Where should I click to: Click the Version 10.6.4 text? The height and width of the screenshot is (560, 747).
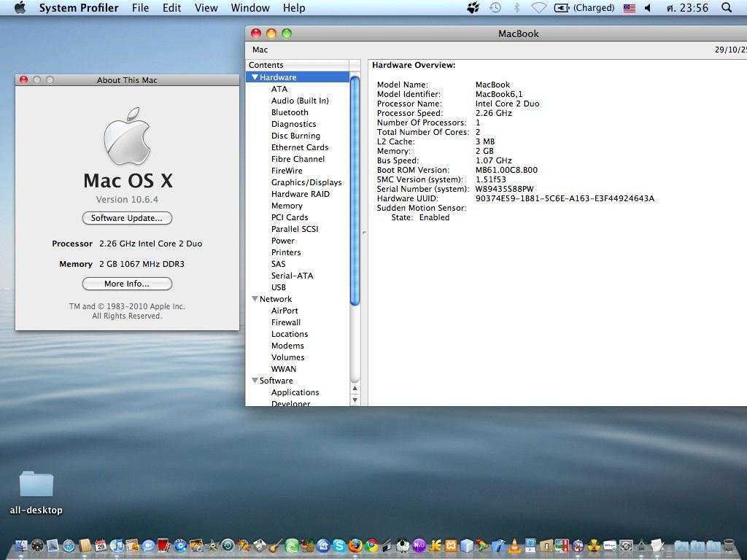[127, 200]
